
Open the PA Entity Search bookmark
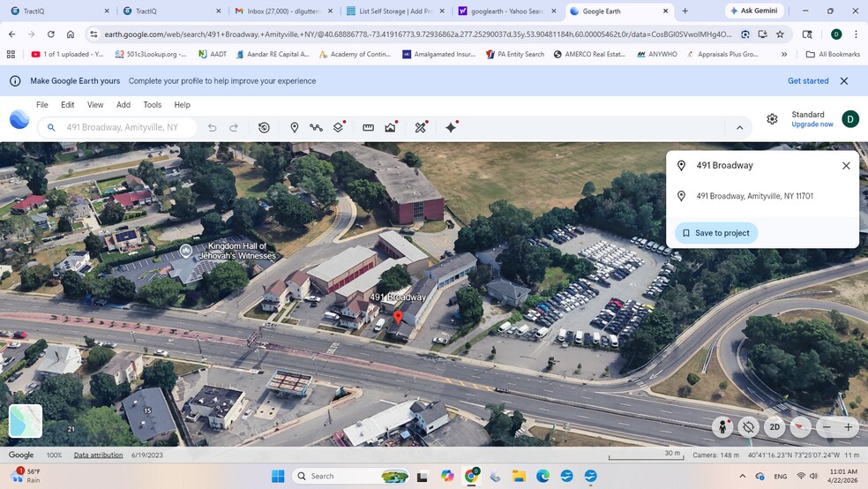coord(515,54)
